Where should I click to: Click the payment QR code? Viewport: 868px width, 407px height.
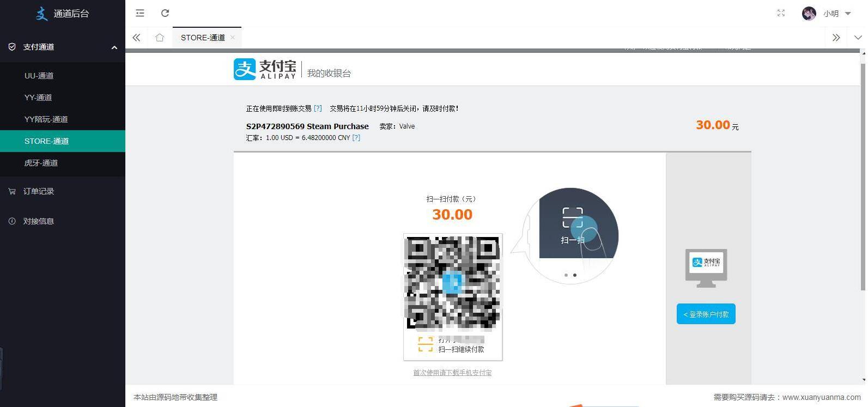tap(453, 283)
